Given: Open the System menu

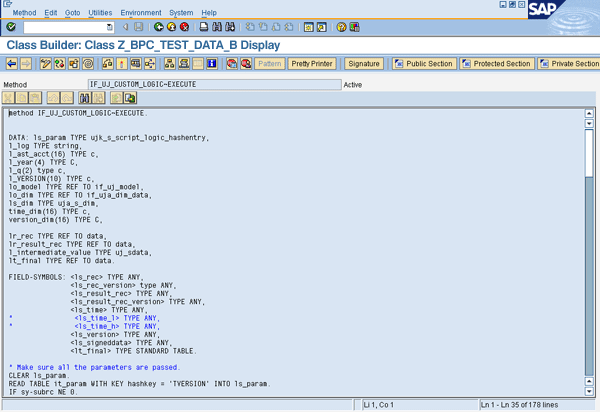Looking at the screenshot, I should click(181, 13).
